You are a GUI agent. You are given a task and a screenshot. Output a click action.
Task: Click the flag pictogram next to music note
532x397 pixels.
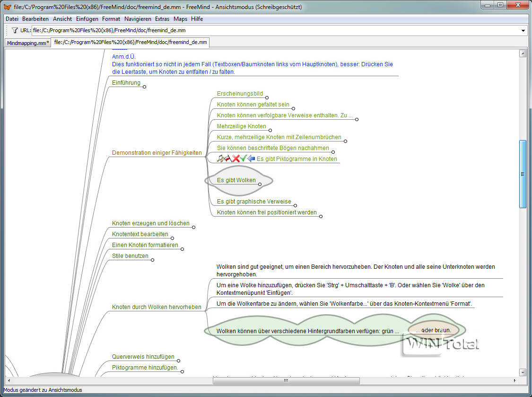coord(227,158)
